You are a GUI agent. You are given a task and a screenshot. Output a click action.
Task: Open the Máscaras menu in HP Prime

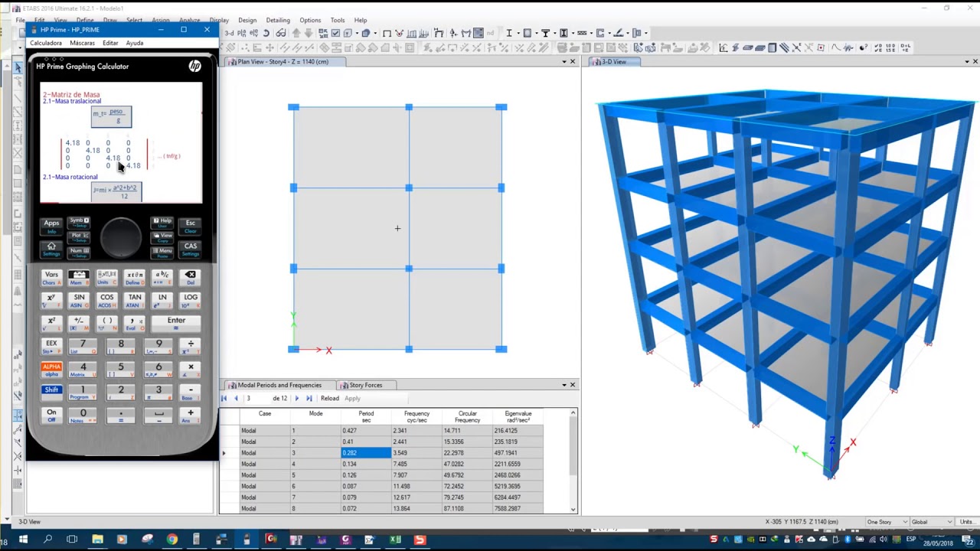82,43
